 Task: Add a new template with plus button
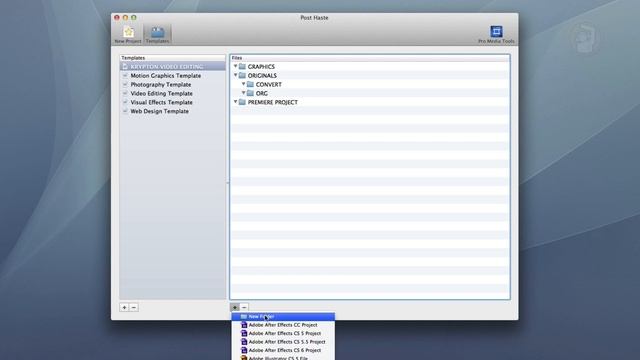124,307
